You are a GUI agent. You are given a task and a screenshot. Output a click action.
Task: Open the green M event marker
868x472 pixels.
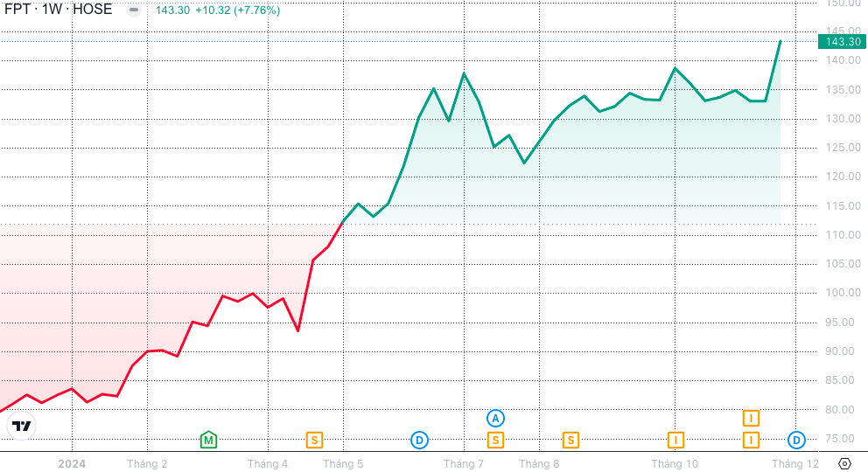tap(208, 440)
